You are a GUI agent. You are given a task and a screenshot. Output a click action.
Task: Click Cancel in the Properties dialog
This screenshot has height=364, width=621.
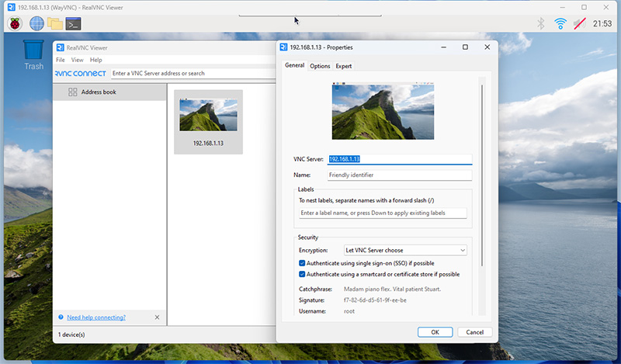coord(474,332)
